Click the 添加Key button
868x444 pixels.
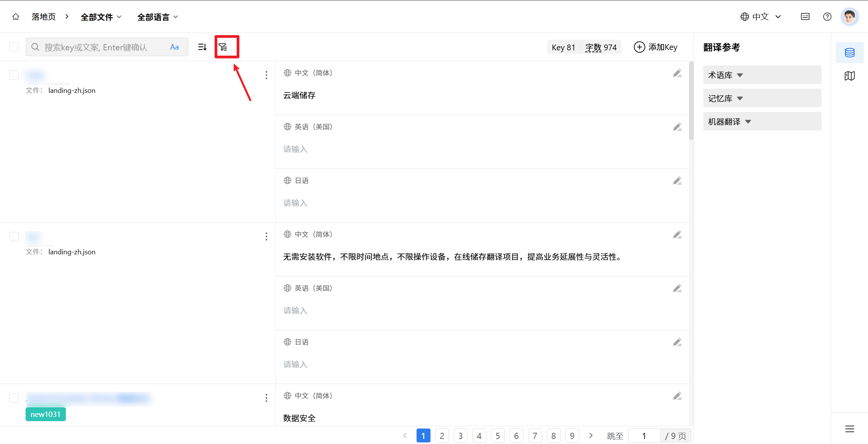[656, 47]
